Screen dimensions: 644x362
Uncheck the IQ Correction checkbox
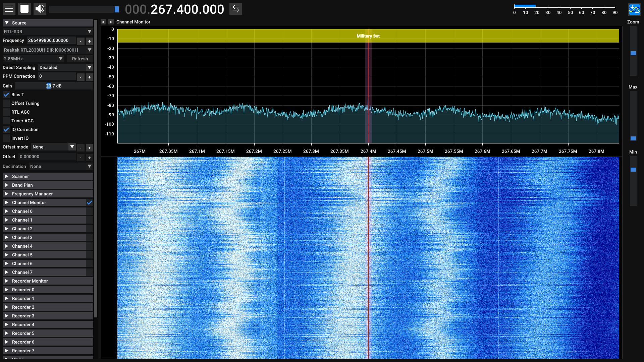6,129
